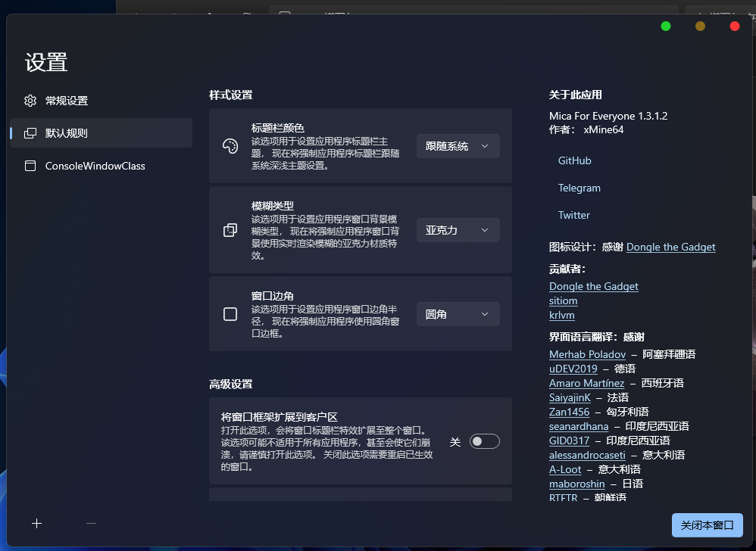This screenshot has height=551, width=756.
Task: Click the plus icon to add a rule
Action: point(36,523)
